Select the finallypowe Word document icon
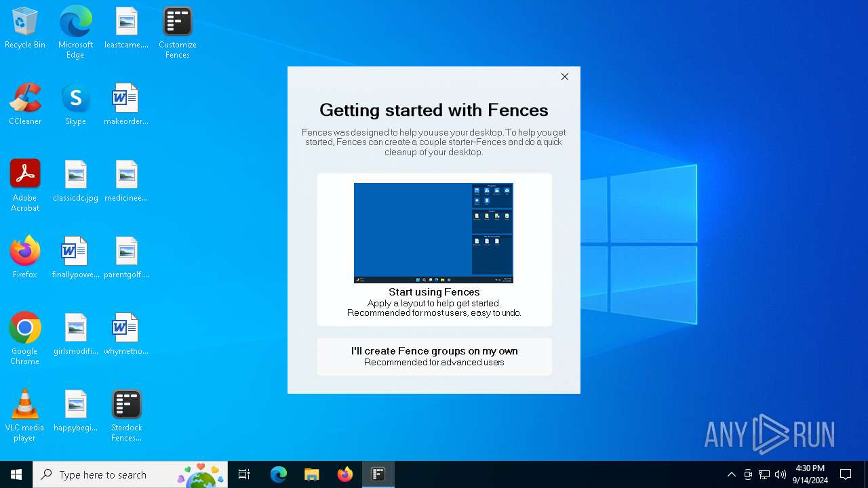This screenshot has width=868, height=488. [x=75, y=258]
